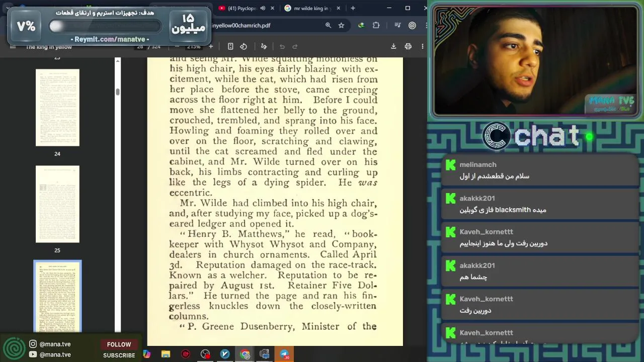The height and width of the screenshot is (362, 644).
Task: Open Copilot from the taskbar
Action: (146, 354)
